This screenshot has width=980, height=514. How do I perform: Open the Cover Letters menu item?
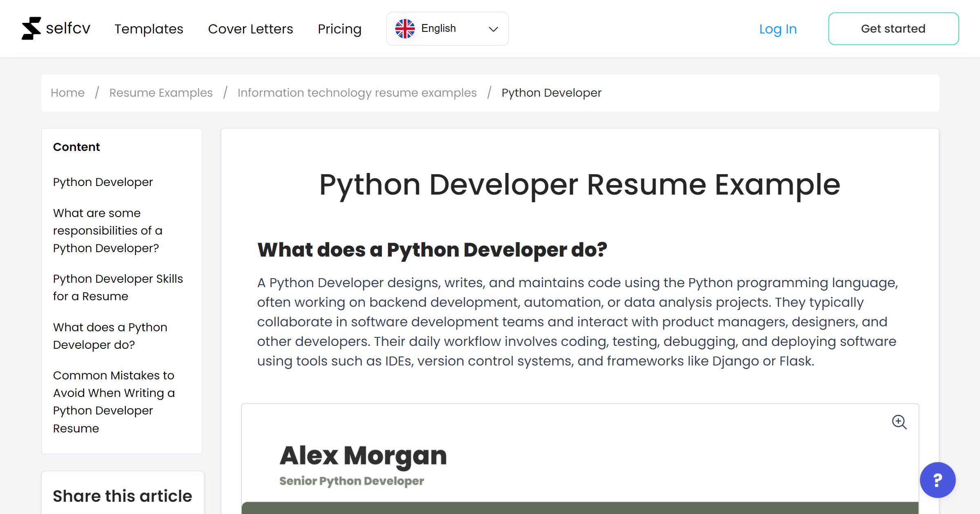click(x=250, y=29)
